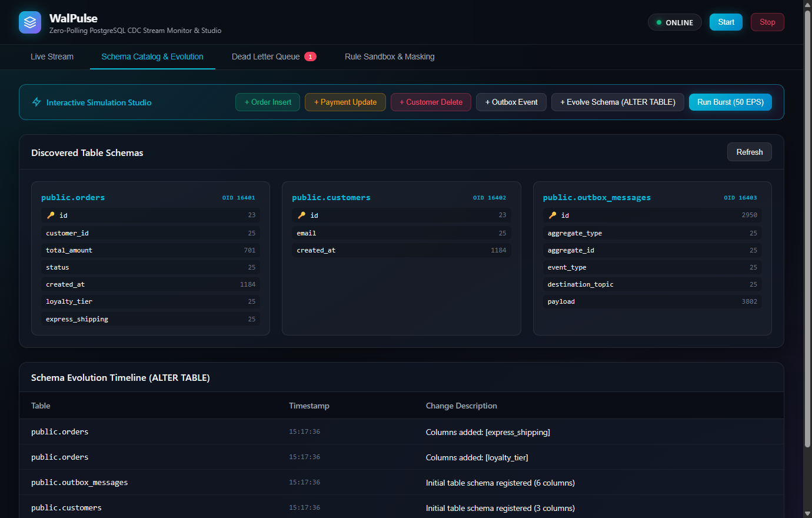Click 'Initial table schema registered (3 columns)' entry
This screenshot has width=812, height=518.
tap(500, 508)
